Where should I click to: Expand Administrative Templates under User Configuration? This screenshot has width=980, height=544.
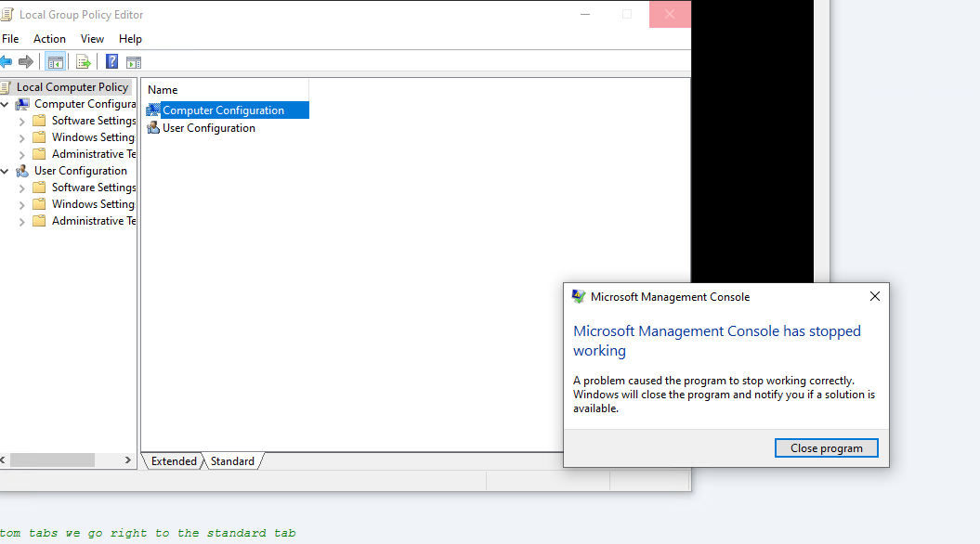[22, 221]
